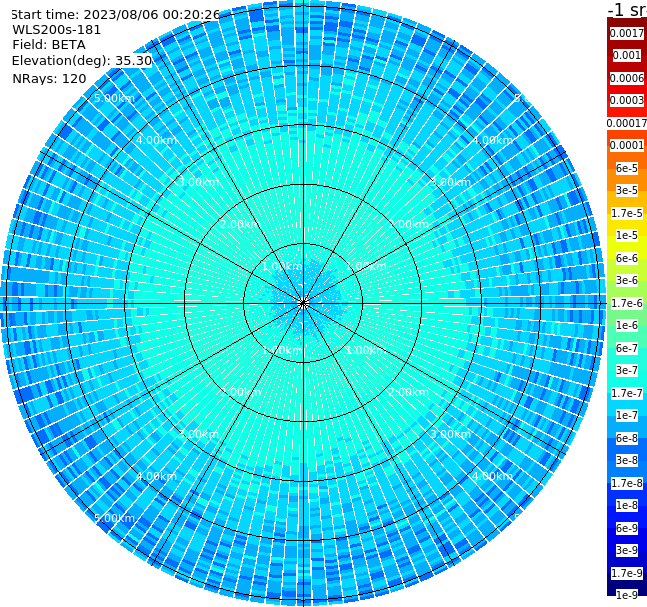Screen dimensions: 647x607
Task: Click the 6e-9 color scale label
Action: coord(627,528)
